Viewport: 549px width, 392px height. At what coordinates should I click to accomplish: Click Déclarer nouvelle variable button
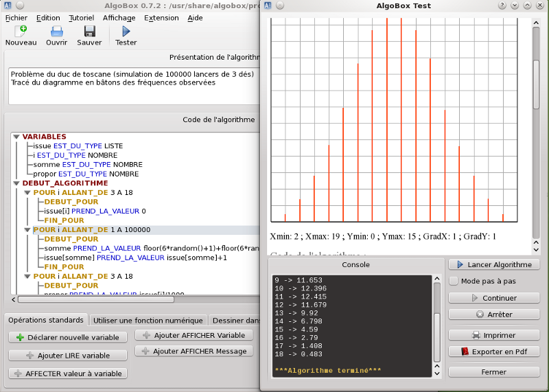pyautogui.click(x=68, y=337)
